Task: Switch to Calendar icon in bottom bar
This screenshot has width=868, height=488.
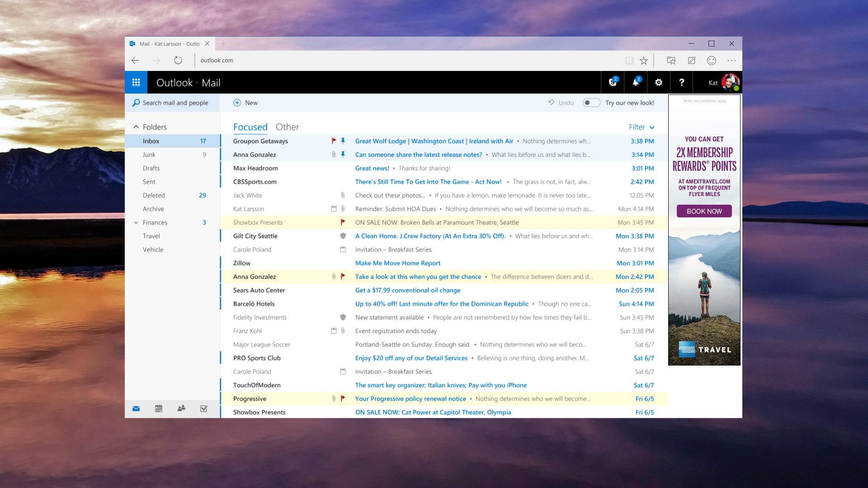Action: [x=159, y=408]
